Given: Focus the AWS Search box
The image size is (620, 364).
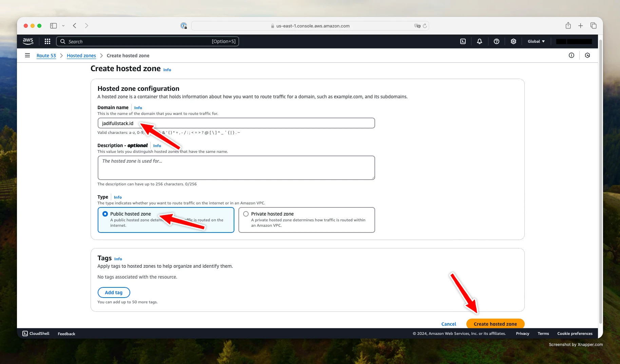Looking at the screenshot, I should tap(148, 41).
